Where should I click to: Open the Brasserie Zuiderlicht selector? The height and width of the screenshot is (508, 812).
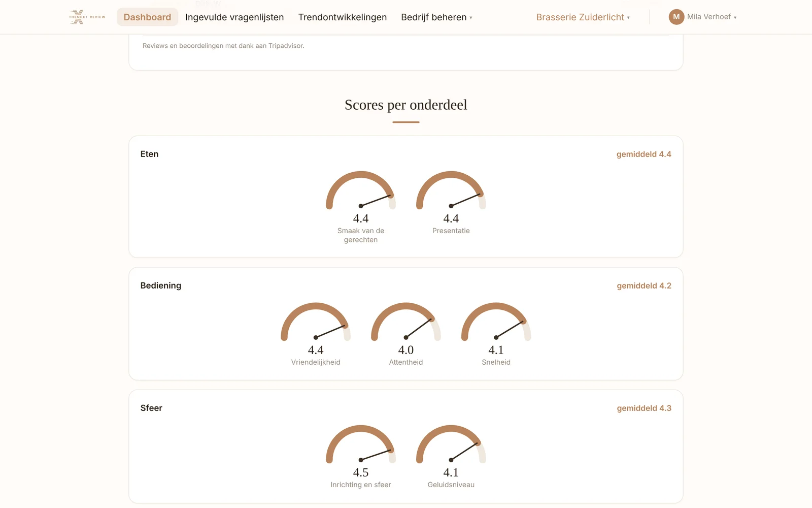(x=583, y=17)
